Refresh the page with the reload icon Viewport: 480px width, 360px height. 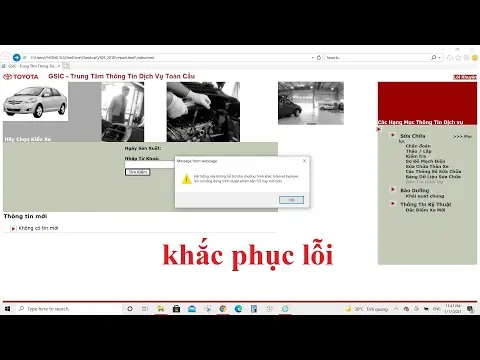click(319, 57)
